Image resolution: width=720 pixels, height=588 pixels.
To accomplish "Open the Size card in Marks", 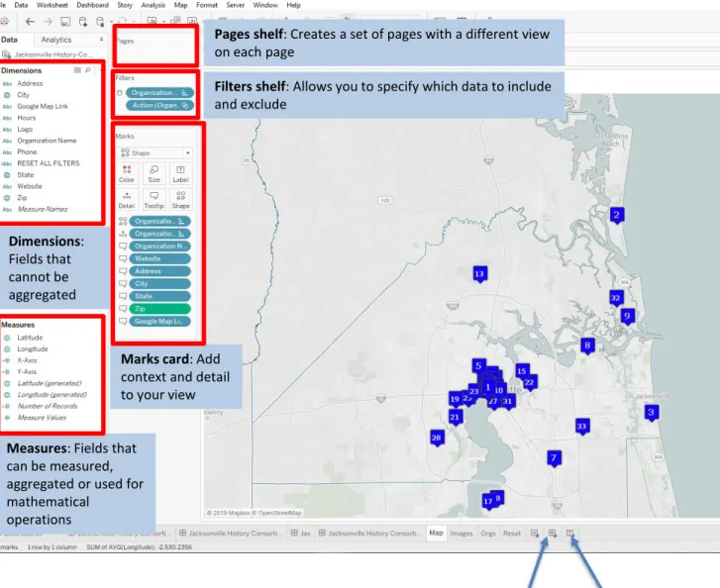I will pos(154,174).
